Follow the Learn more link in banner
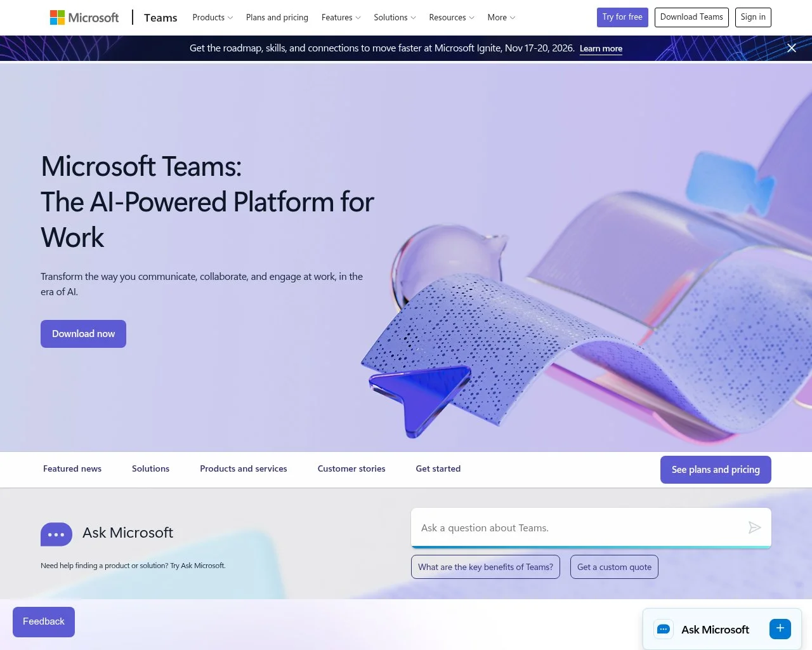The width and height of the screenshot is (812, 650). click(x=601, y=49)
